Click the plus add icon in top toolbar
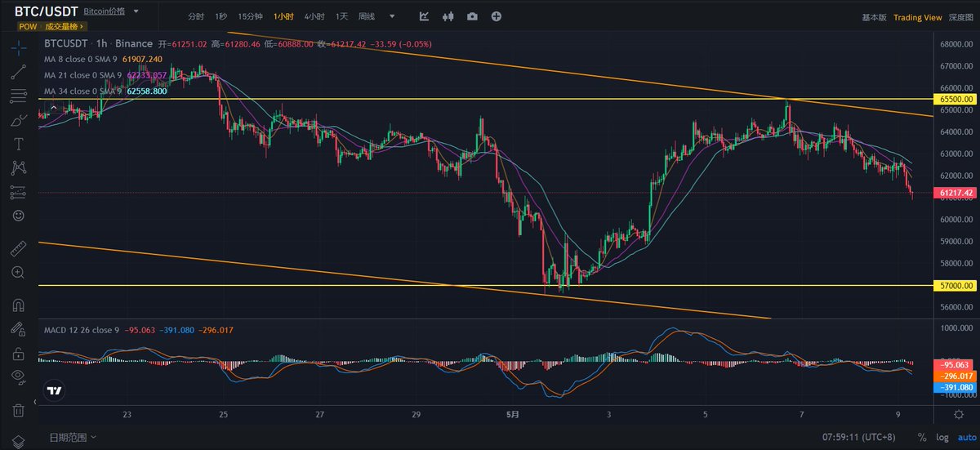Viewport: 980px width, 450px height. click(496, 16)
